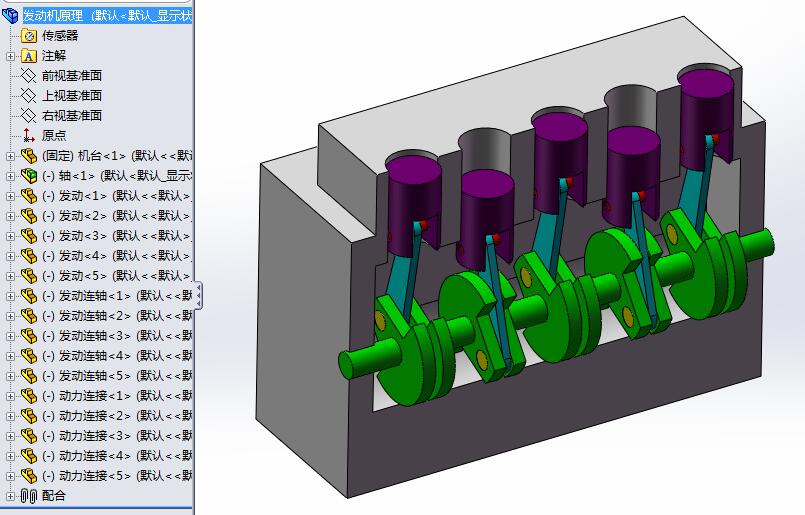Select the (-) 发动<2> label
Screen dimensions: 805x515
(x=117, y=216)
